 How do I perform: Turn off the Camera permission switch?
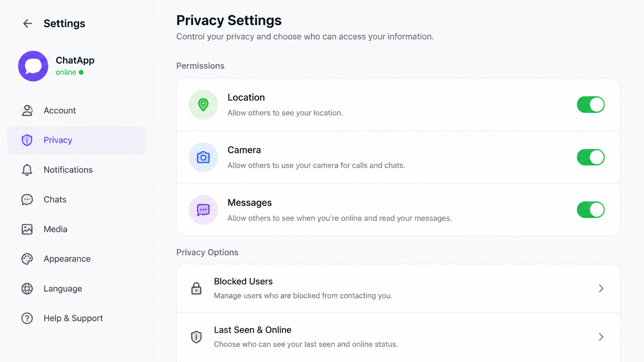coord(590,157)
